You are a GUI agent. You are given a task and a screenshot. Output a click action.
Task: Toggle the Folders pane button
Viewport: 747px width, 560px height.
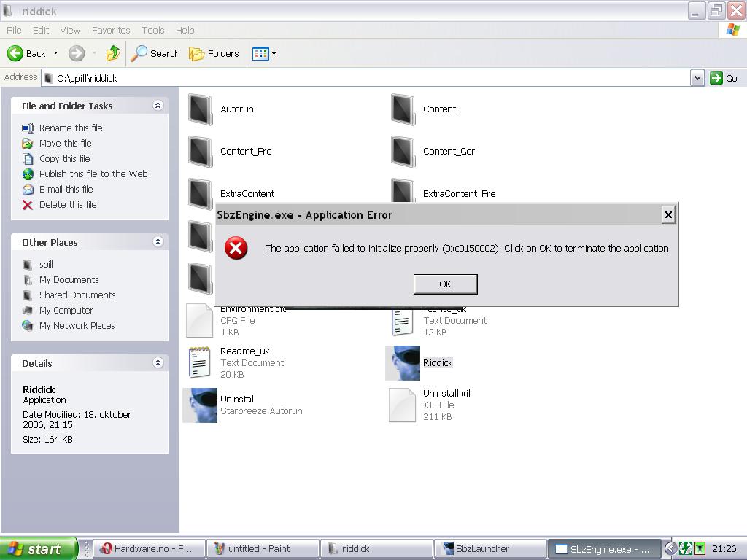click(214, 53)
